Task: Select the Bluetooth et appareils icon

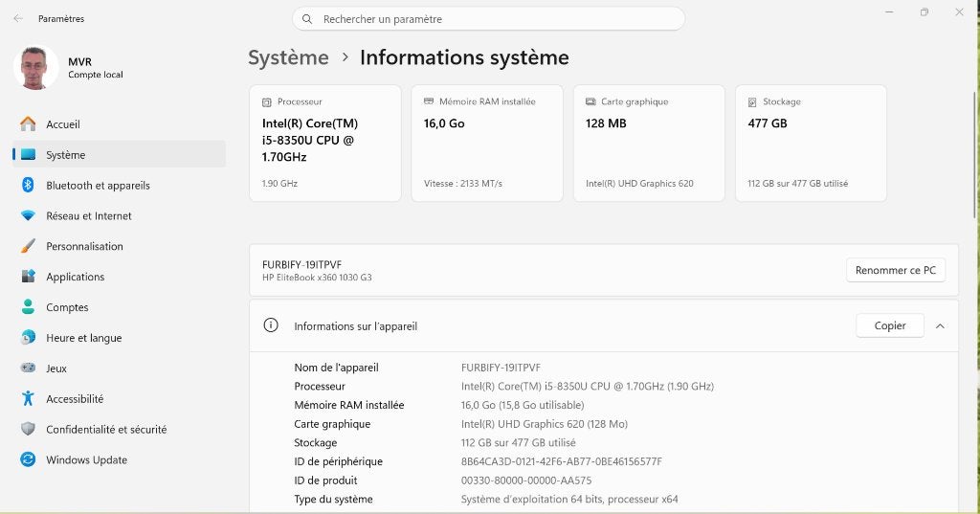Action: [x=28, y=185]
